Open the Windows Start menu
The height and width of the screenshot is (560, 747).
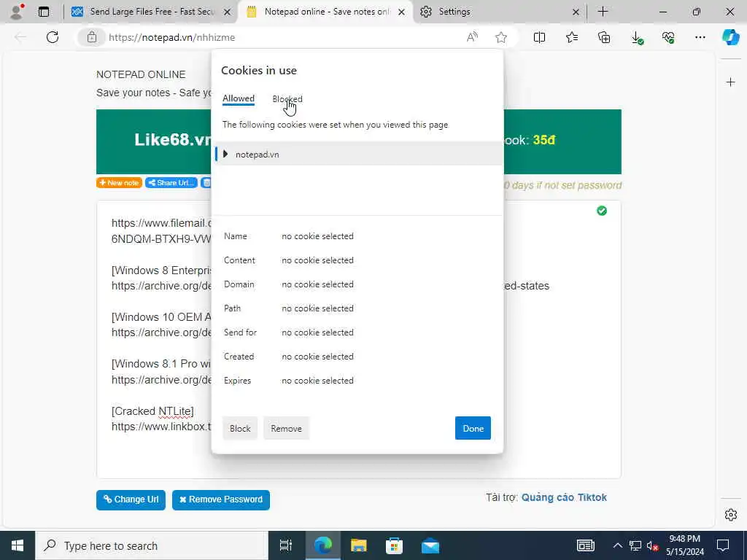[18, 545]
